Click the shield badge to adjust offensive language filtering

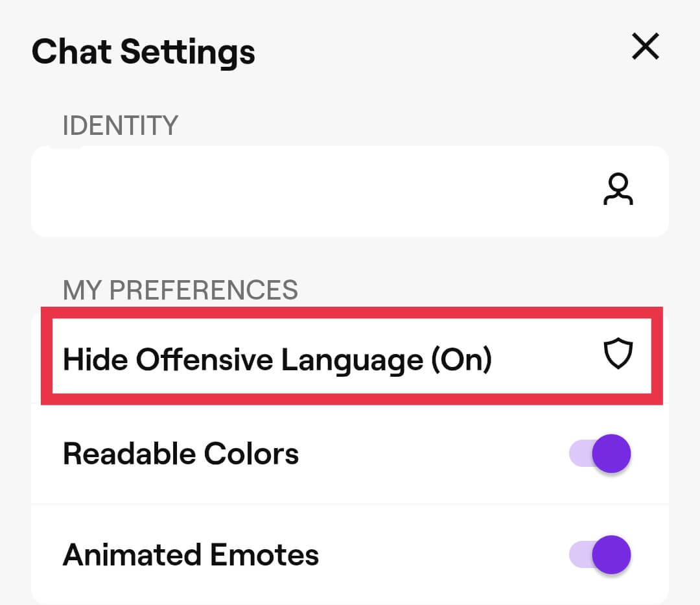(619, 353)
